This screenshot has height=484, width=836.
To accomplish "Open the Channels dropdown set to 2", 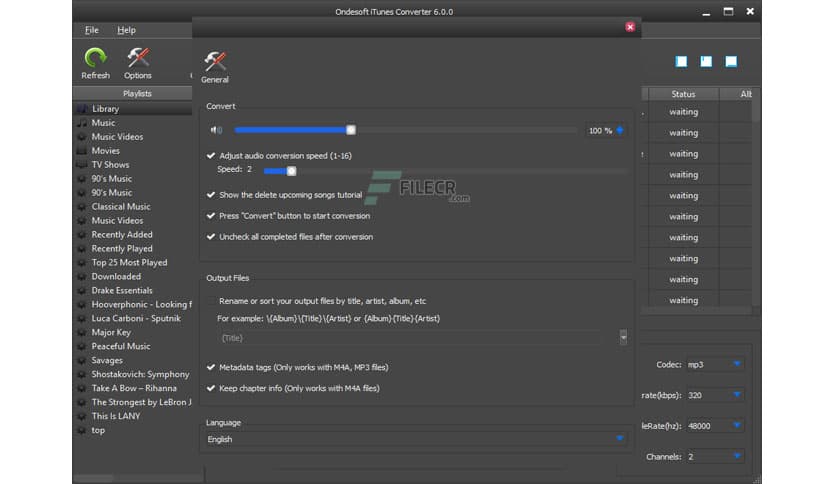I will 714,457.
